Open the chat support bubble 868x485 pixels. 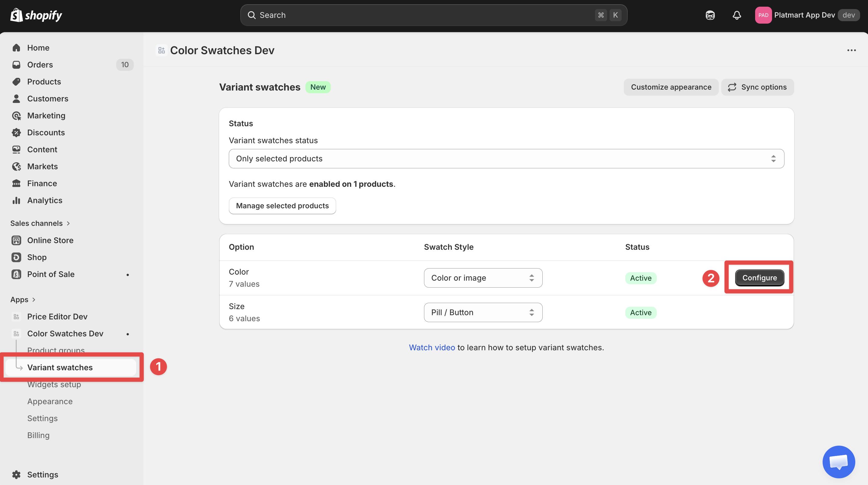pos(838,461)
